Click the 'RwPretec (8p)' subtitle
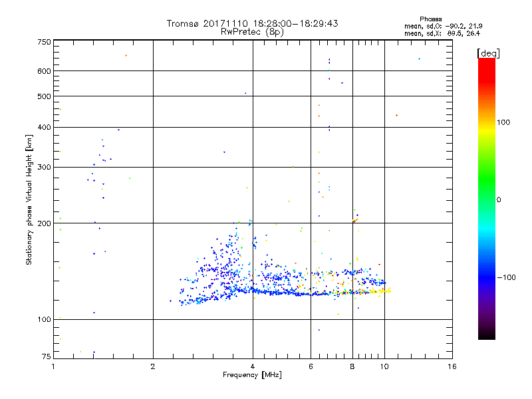The image size is (532, 399). tap(252, 32)
